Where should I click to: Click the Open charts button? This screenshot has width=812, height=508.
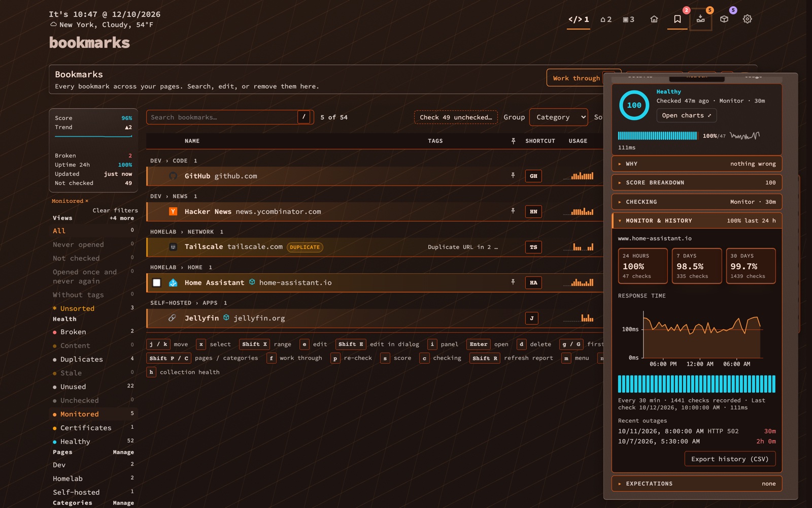coord(687,115)
